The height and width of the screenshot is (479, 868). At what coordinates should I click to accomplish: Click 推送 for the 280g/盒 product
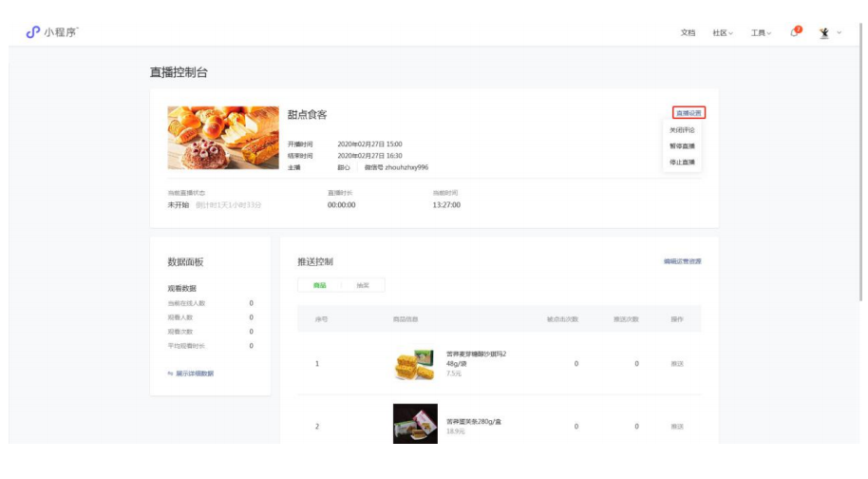point(677,427)
